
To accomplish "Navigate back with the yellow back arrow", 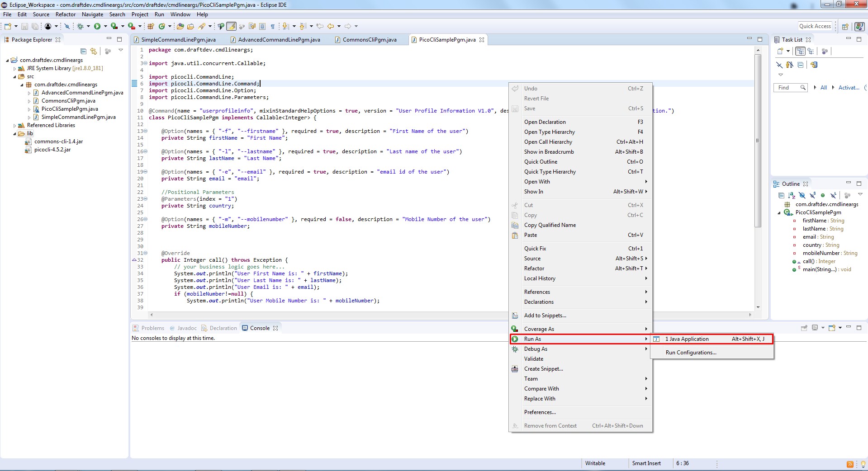I will pyautogui.click(x=331, y=26).
